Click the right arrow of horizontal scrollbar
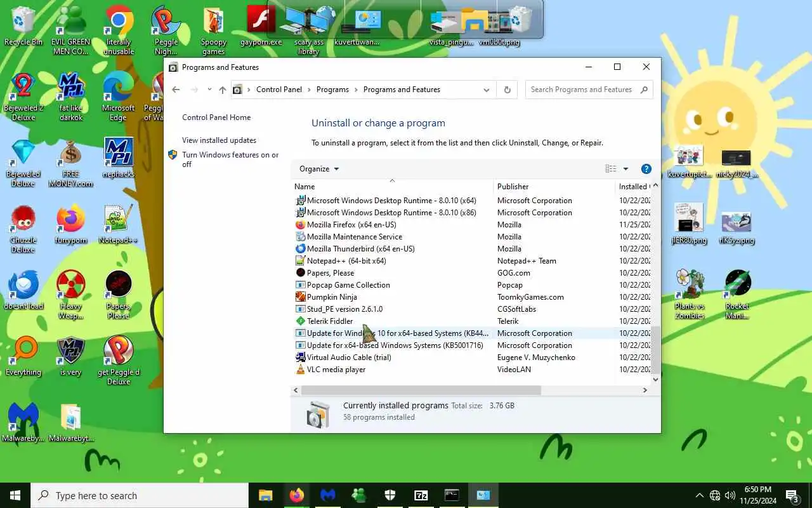Image resolution: width=812 pixels, height=508 pixels. click(645, 390)
